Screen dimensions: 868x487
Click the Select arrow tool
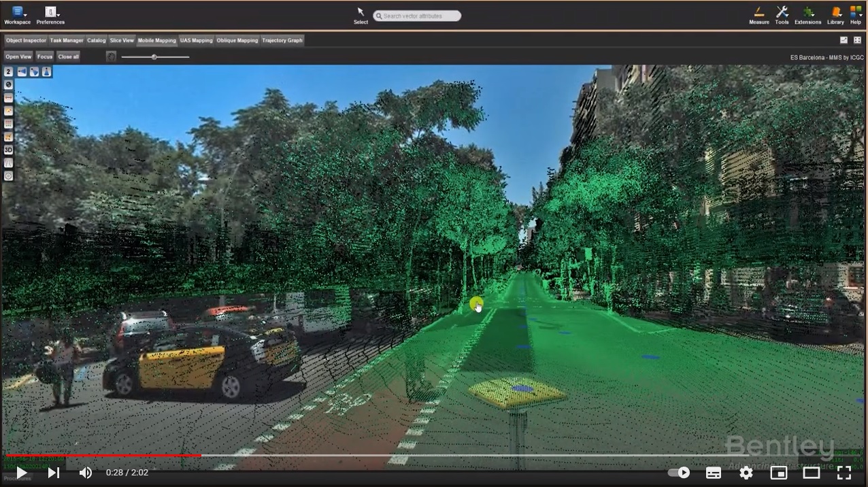pos(361,12)
